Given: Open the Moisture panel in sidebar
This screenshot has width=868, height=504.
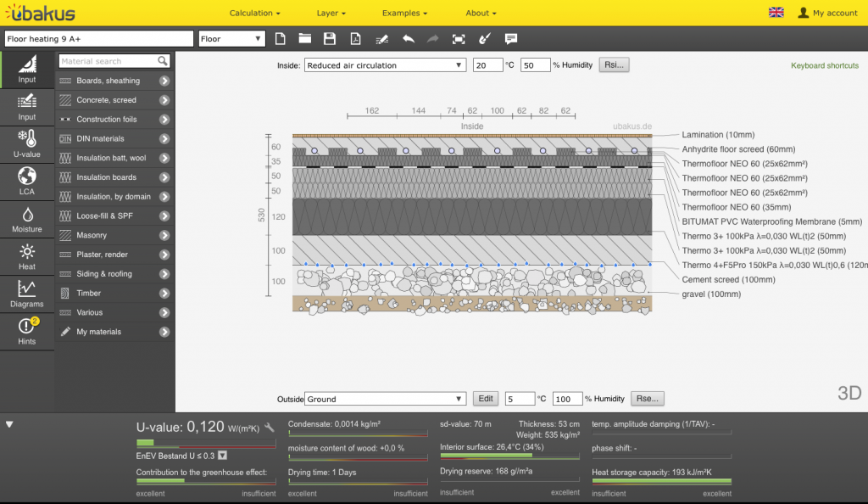Looking at the screenshot, I should click(27, 220).
